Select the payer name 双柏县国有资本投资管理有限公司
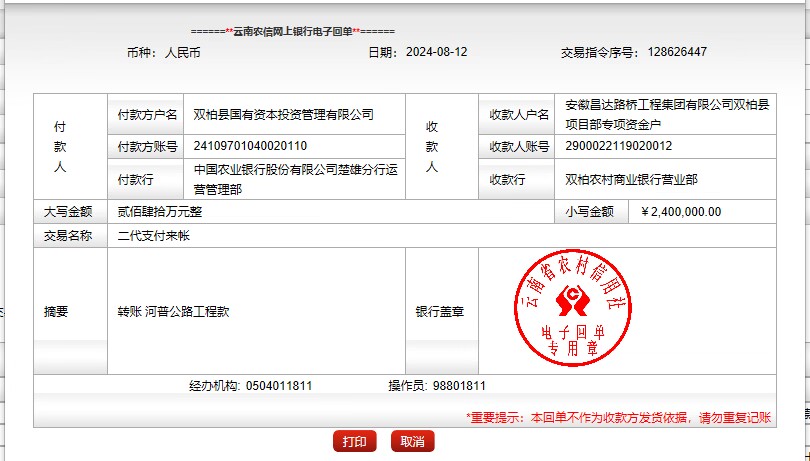This screenshot has height=461, width=810. point(283,115)
